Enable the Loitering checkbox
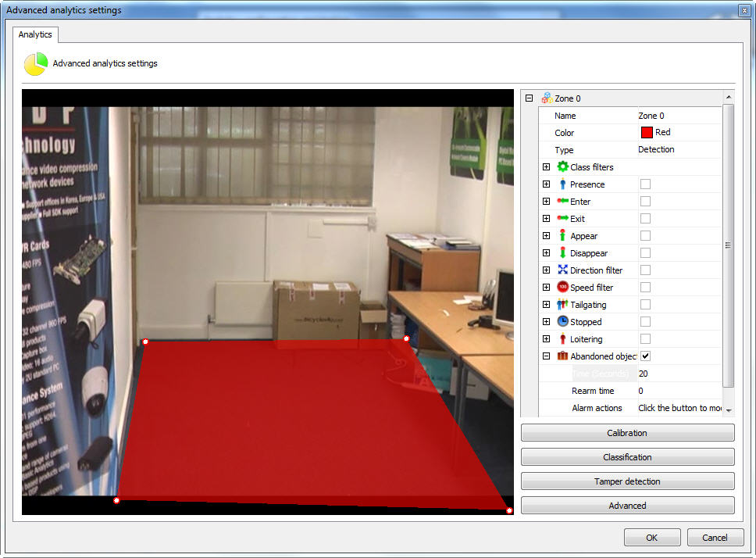The height and width of the screenshot is (558, 756). pyautogui.click(x=645, y=338)
